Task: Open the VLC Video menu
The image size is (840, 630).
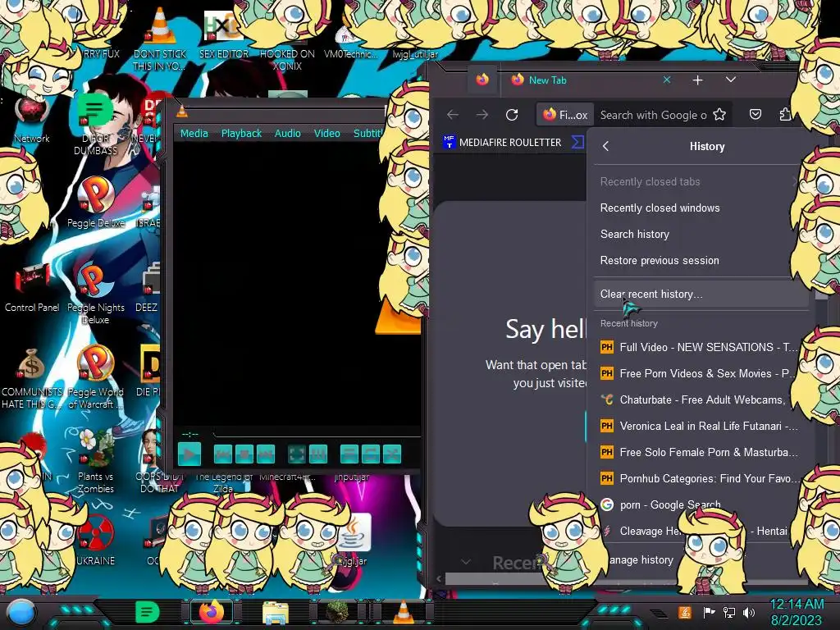Action: pyautogui.click(x=326, y=134)
